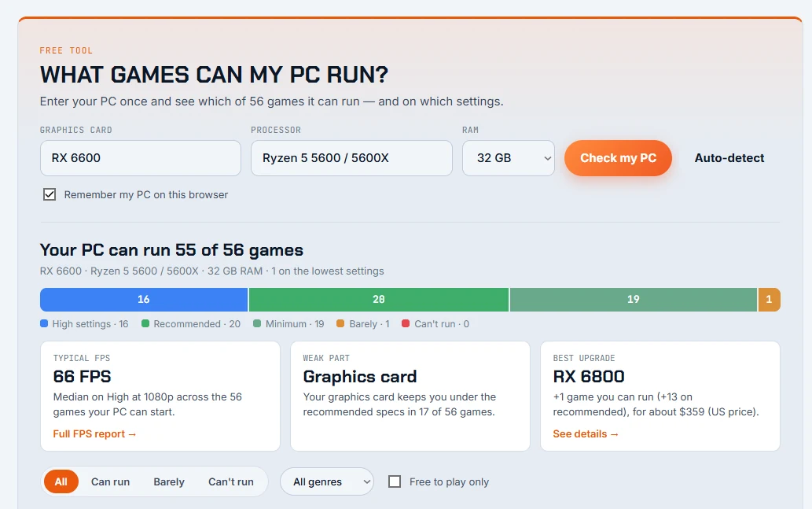The width and height of the screenshot is (812, 509).
Task: Click the Graphics card weak part heading
Action: (x=360, y=376)
